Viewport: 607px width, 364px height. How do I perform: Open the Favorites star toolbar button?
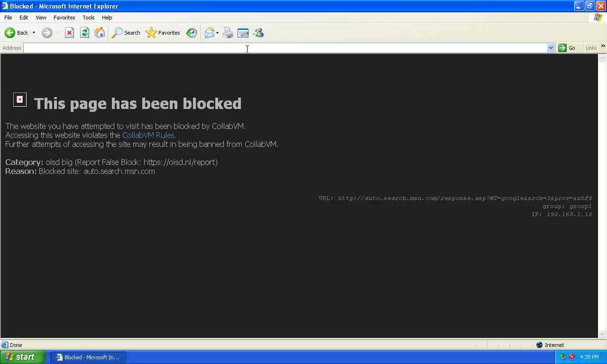pyautogui.click(x=163, y=33)
